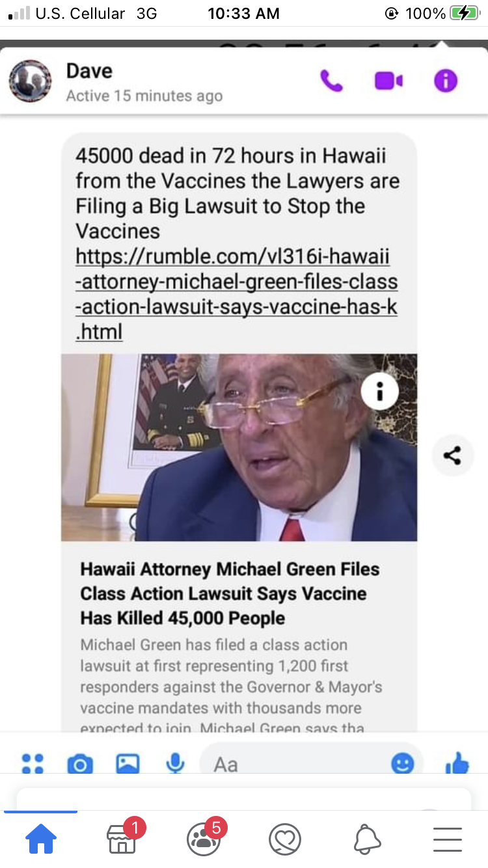The width and height of the screenshot is (488, 868).
Task: Open the Marketplace tab
Action: tap(122, 839)
